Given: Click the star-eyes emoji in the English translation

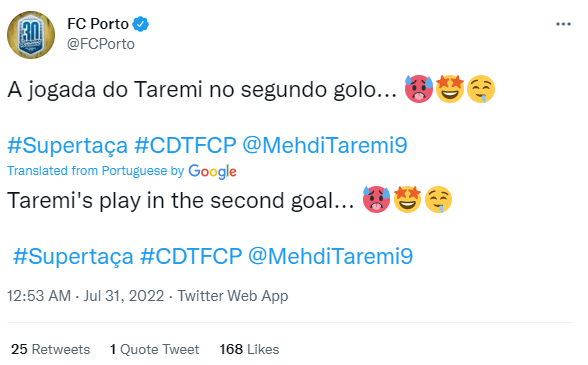Looking at the screenshot, I should 408,199.
